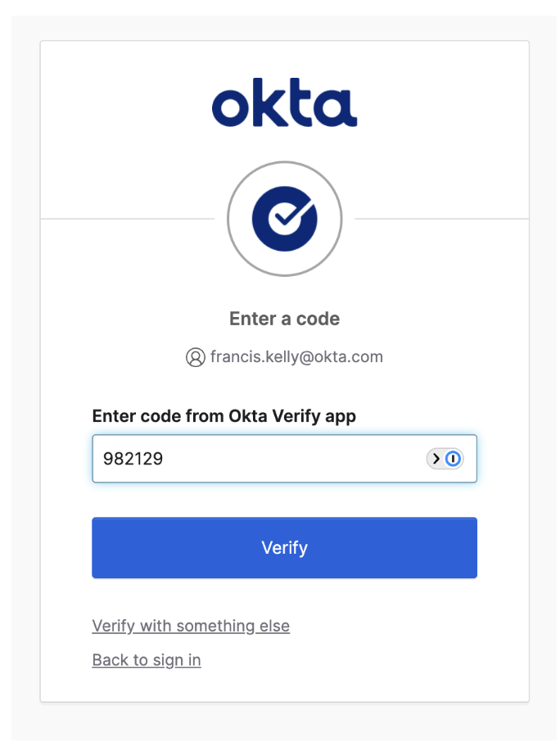Click the Okta Verify checkmark badge
This screenshot has height=752, width=560.
click(284, 218)
